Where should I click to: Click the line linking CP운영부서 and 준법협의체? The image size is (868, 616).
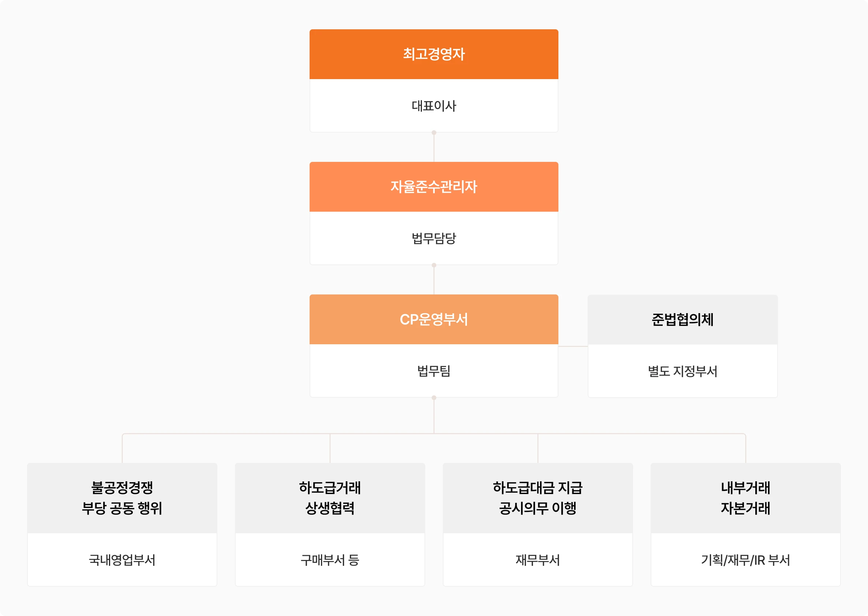point(573,346)
